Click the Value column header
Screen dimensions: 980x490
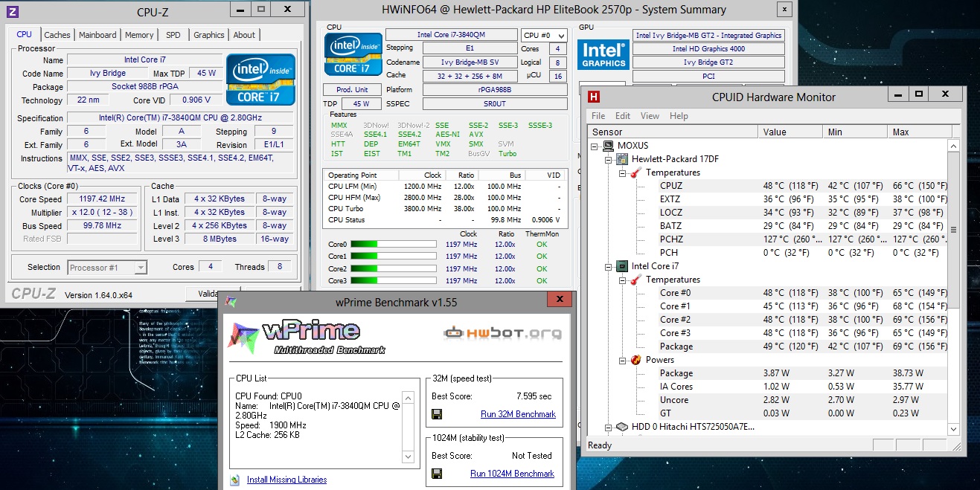pos(790,132)
